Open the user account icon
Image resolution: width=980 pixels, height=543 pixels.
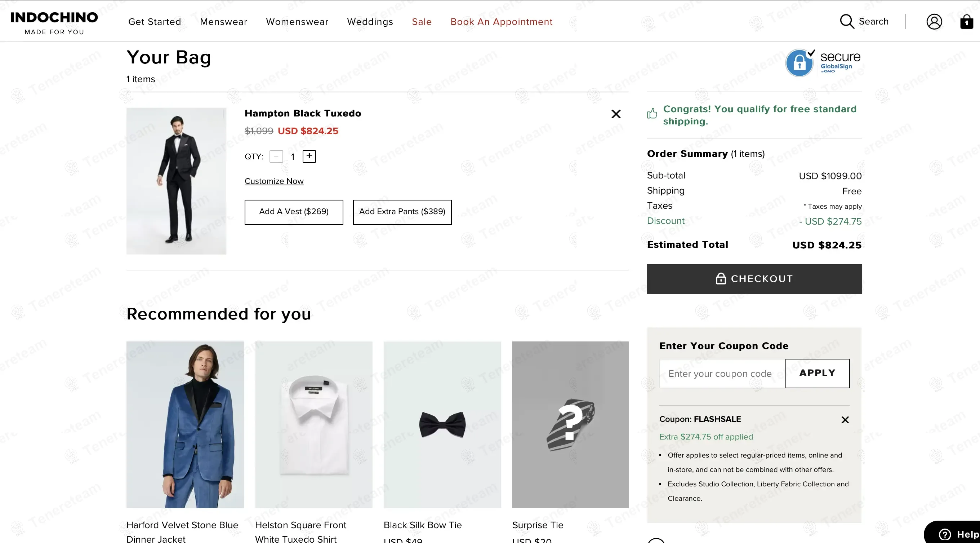934,22
